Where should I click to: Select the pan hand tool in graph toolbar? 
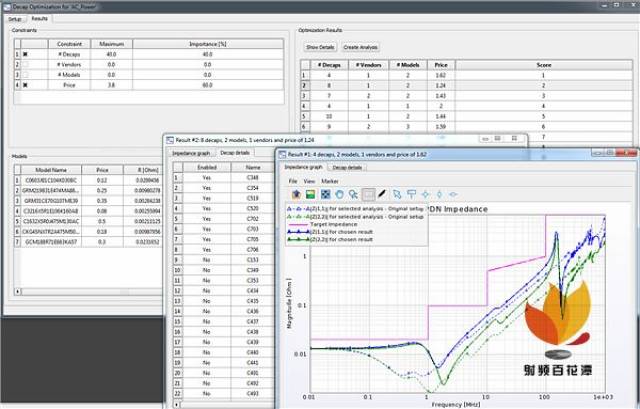(339, 194)
